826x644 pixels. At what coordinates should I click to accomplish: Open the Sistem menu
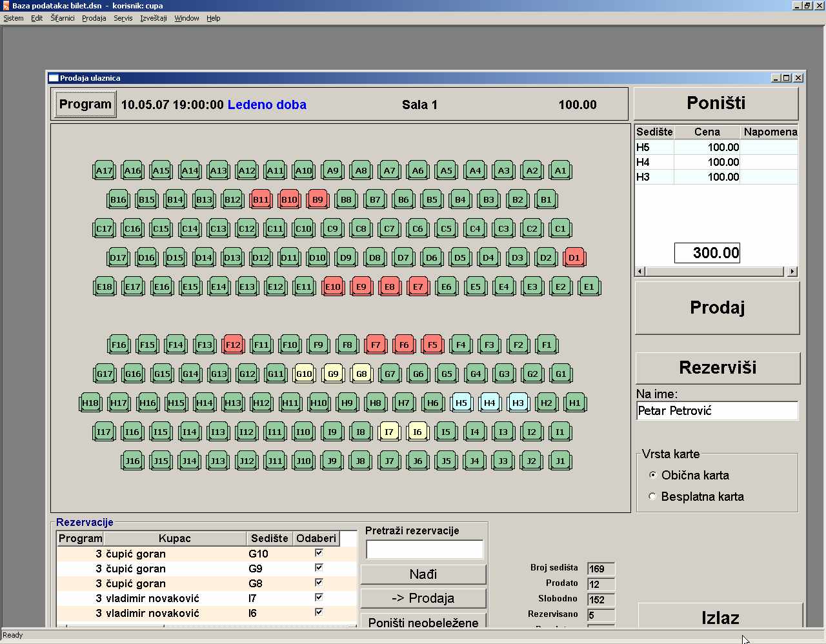coord(14,18)
